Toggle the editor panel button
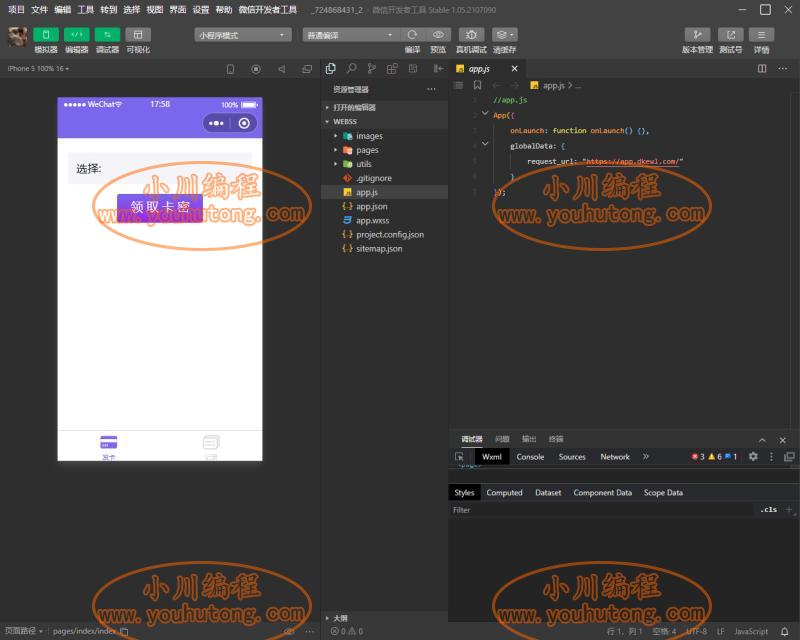800x640 pixels. point(77,35)
